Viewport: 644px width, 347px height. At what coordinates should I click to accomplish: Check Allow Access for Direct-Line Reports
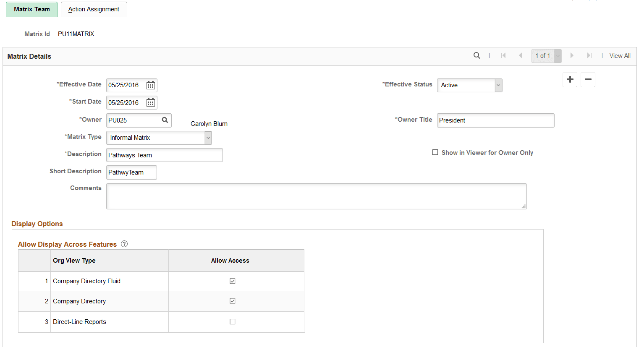232,321
